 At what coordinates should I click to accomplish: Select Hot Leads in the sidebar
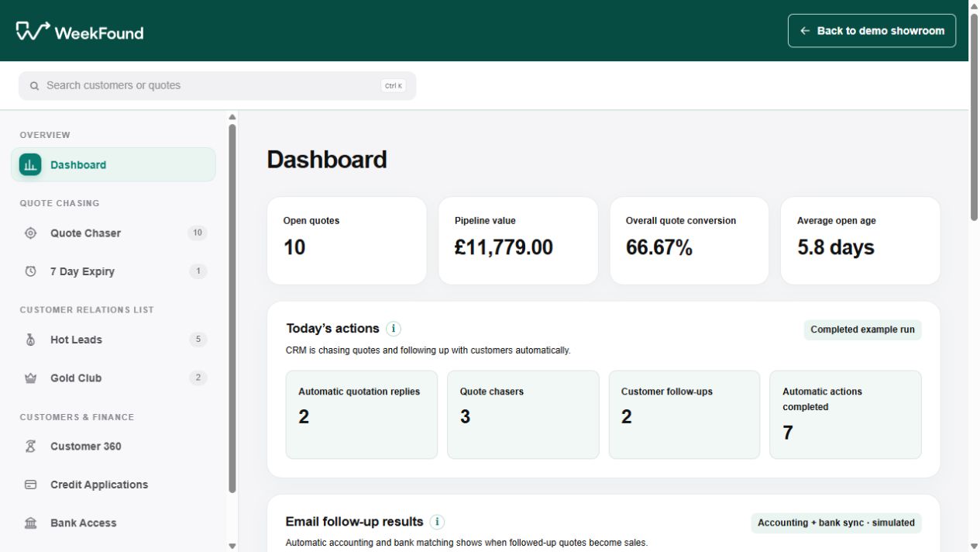tap(113, 340)
